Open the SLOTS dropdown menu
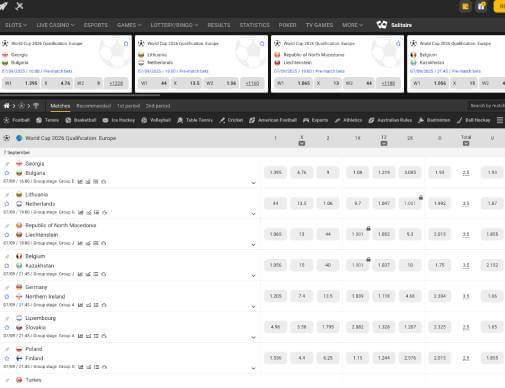 16,25
